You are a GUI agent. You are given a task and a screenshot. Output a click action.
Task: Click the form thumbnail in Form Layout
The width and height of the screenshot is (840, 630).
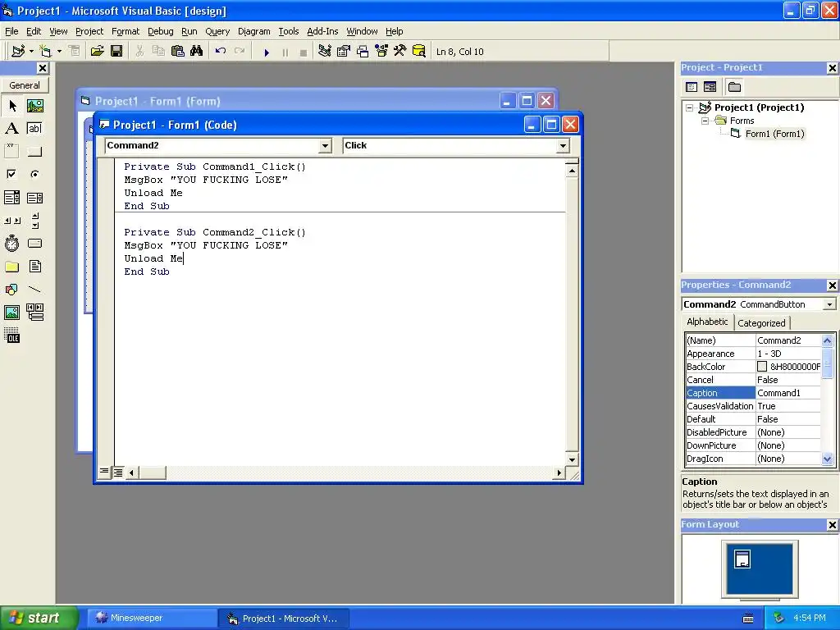pyautogui.click(x=742, y=559)
